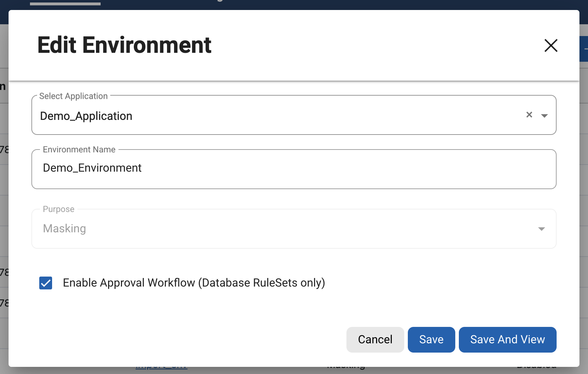Uncheck the Enable Approval Workflow checkbox
588x374 pixels.
point(46,283)
